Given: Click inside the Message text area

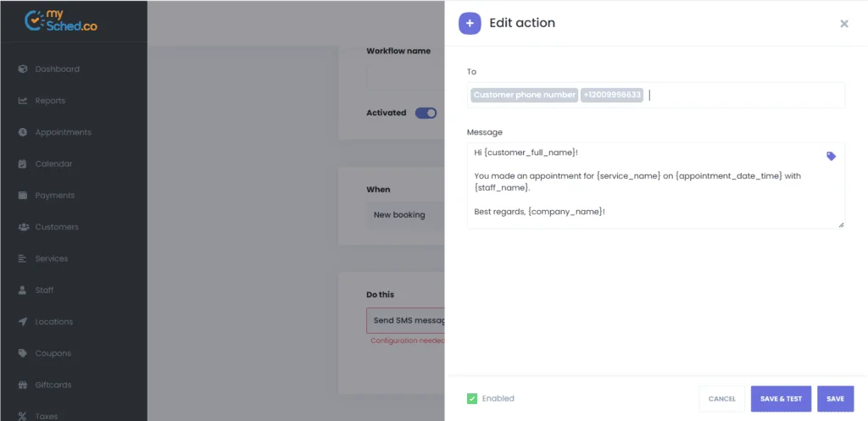Looking at the screenshot, I should (x=656, y=186).
